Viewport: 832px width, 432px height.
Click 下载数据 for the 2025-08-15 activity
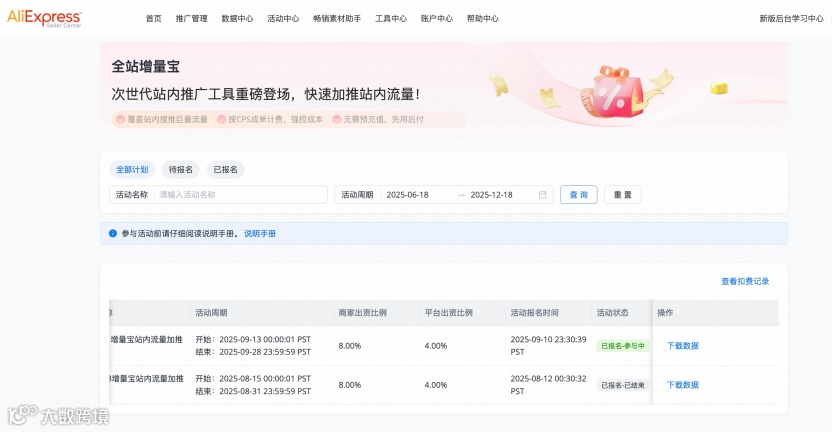[x=683, y=385]
